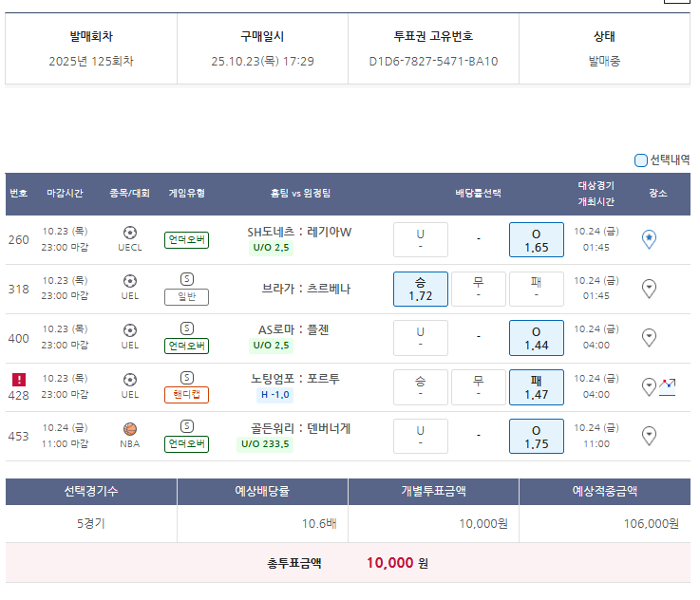Select the 승 1.72 option for Braga
Screen dimensions: 700x600
(420, 289)
